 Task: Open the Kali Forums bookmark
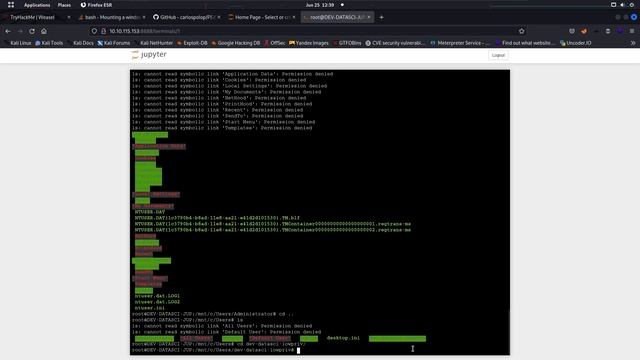click(x=113, y=43)
